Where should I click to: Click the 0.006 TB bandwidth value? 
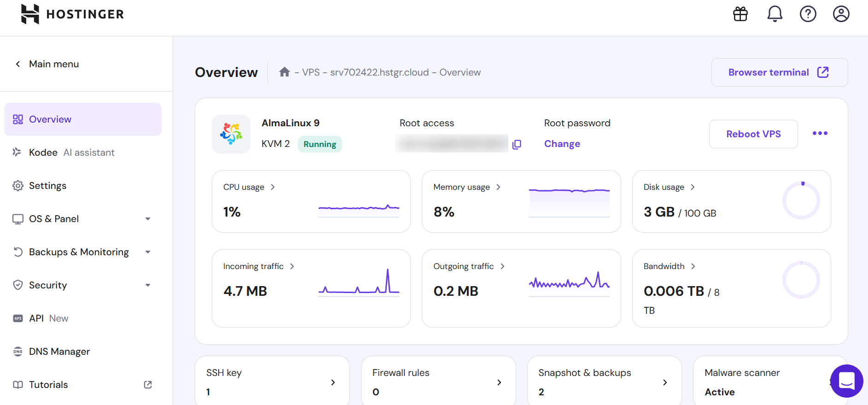point(674,291)
